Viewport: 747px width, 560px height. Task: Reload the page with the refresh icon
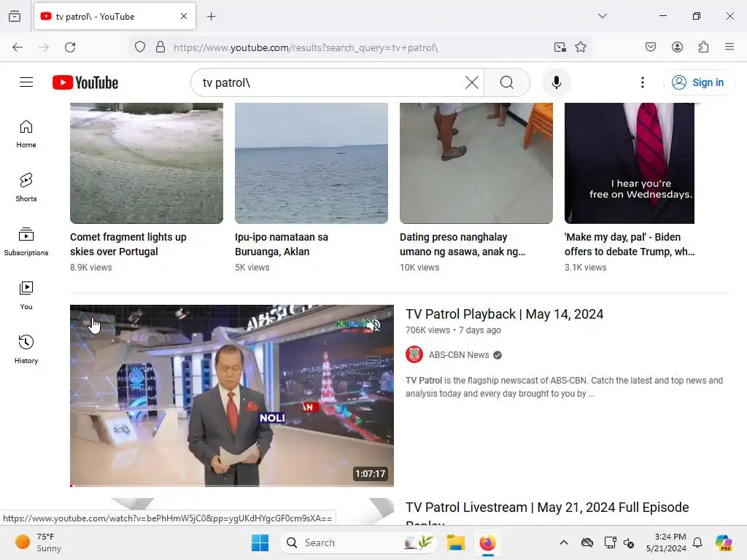[70, 47]
